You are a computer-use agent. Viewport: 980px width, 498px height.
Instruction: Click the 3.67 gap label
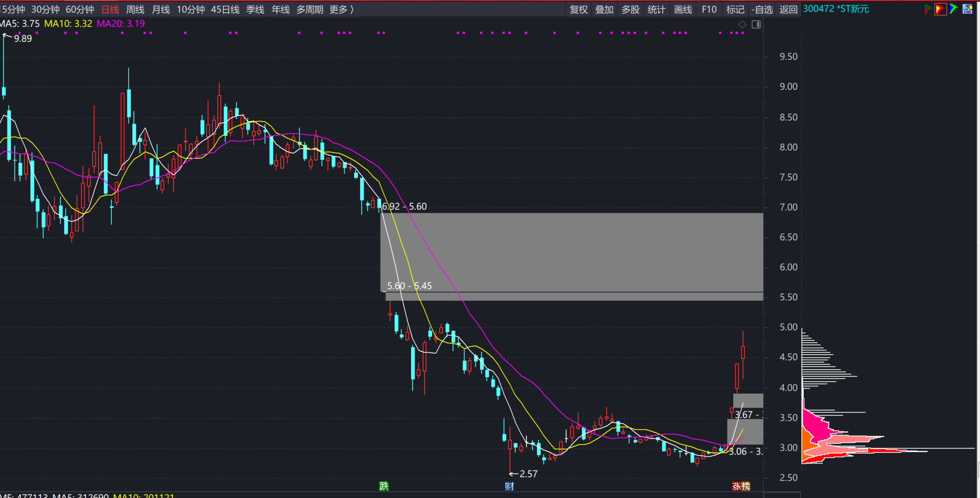coord(748,414)
